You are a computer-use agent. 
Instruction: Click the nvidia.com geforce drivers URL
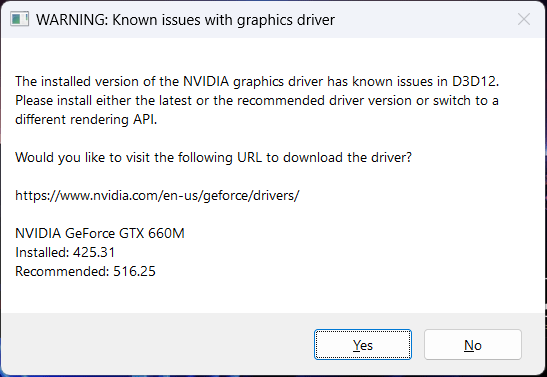pyautogui.click(x=157, y=196)
